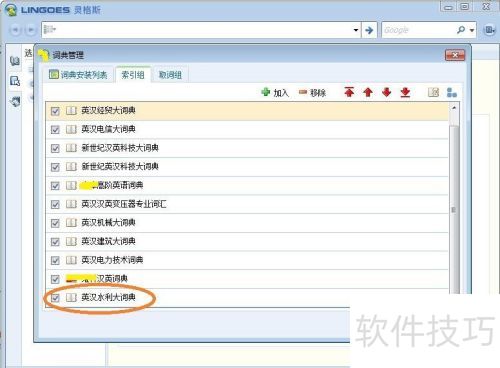Switch to 索引组 tab

coord(133,75)
